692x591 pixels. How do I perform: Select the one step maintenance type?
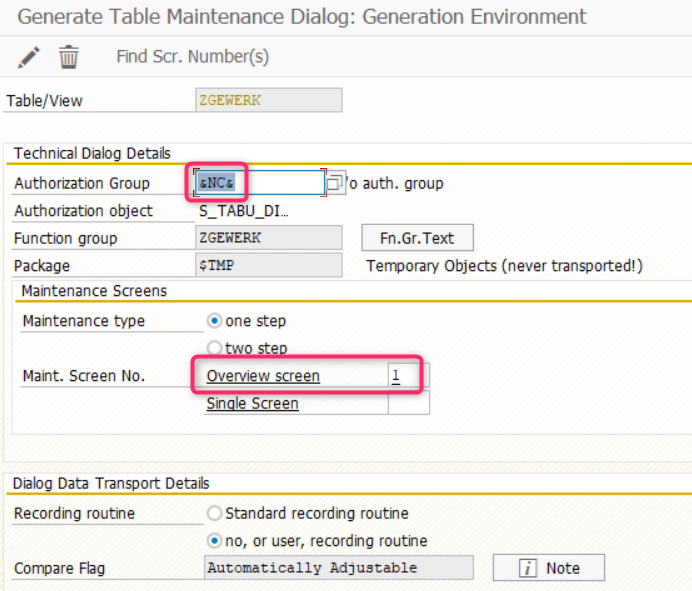[214, 321]
